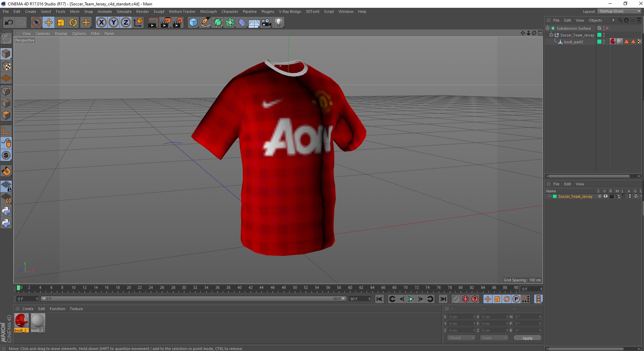Open the Layout Startup dropdown
The height and width of the screenshot is (351, 644).
click(x=620, y=11)
